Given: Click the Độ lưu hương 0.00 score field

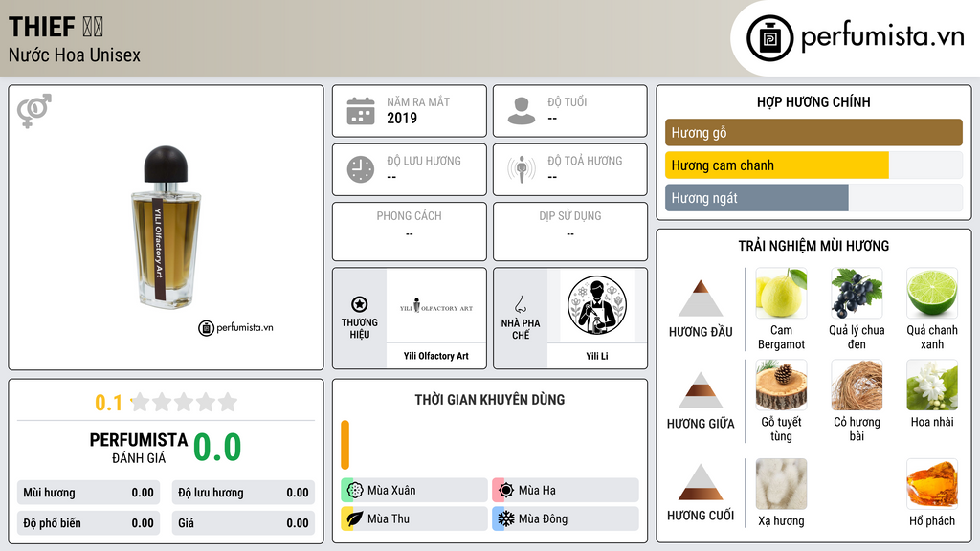Looking at the screenshot, I should point(243,493).
